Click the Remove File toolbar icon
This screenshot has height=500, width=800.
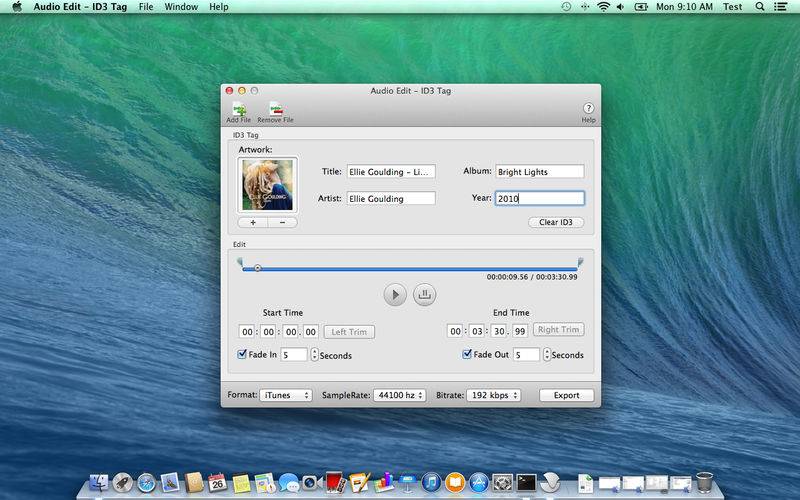(275, 109)
